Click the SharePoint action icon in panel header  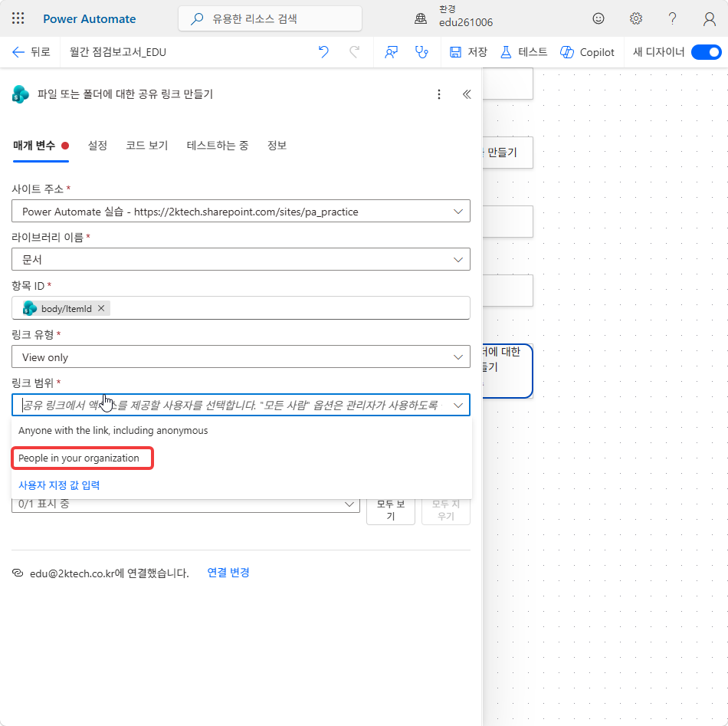[x=21, y=94]
